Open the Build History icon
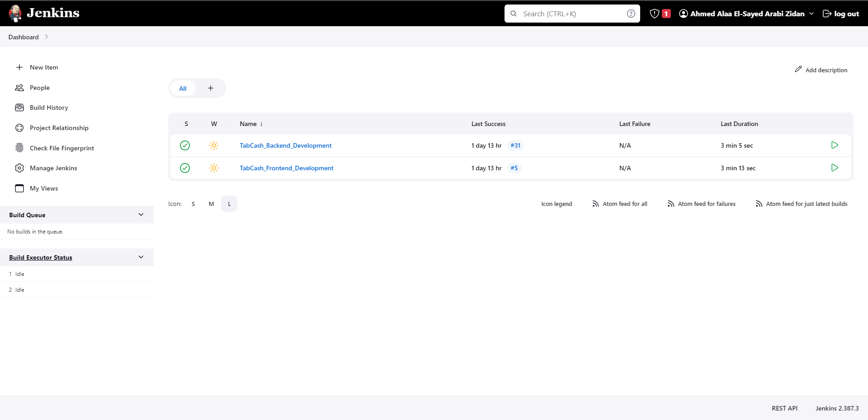This screenshot has height=420, width=868. (x=19, y=107)
